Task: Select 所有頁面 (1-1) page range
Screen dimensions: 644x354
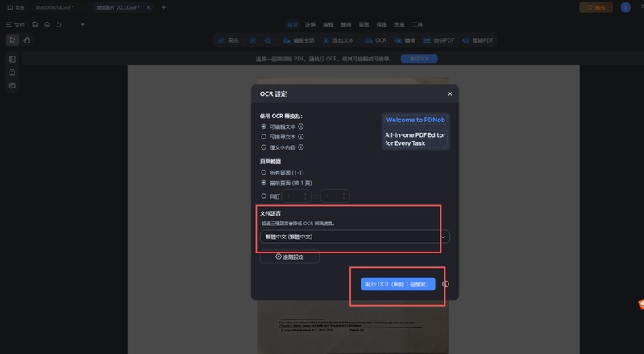Action: point(264,172)
